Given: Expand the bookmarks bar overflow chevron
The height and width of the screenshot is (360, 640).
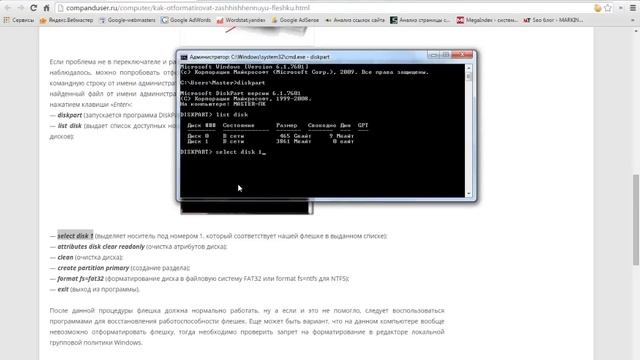Looking at the screenshot, I should [633, 20].
